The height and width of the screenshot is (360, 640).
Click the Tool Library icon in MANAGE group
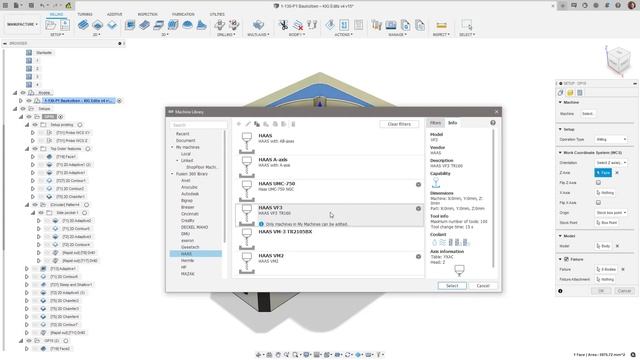(x=376, y=25)
